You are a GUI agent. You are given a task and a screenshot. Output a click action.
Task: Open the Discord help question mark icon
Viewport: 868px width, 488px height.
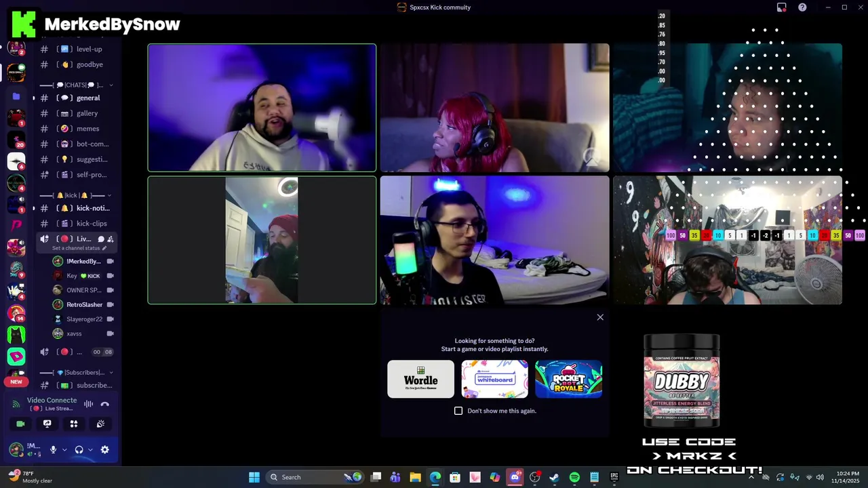(803, 7)
